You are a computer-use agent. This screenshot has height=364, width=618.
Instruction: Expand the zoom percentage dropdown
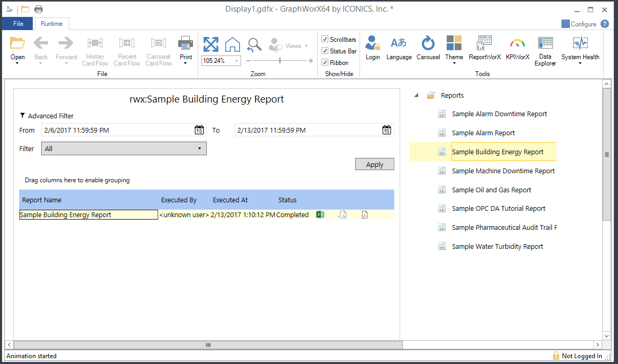click(236, 61)
